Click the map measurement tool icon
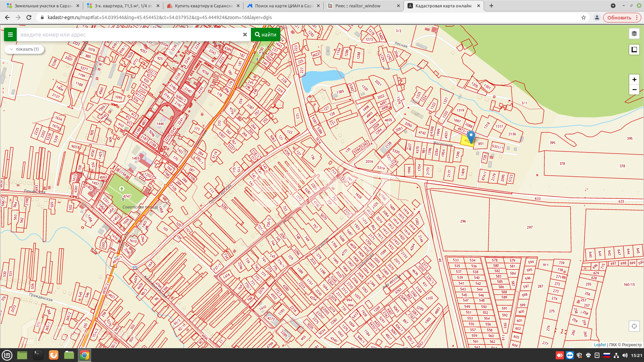This screenshot has height=362, width=644. coord(634,50)
